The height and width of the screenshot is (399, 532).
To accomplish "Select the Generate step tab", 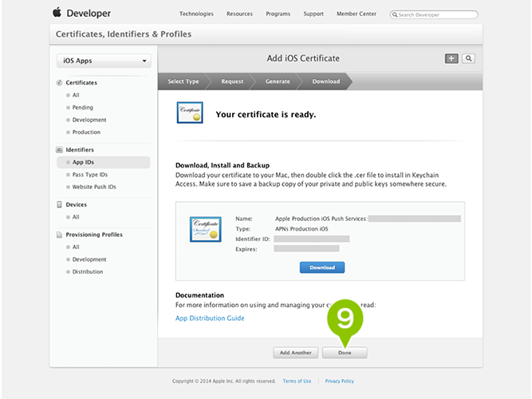I will (278, 81).
